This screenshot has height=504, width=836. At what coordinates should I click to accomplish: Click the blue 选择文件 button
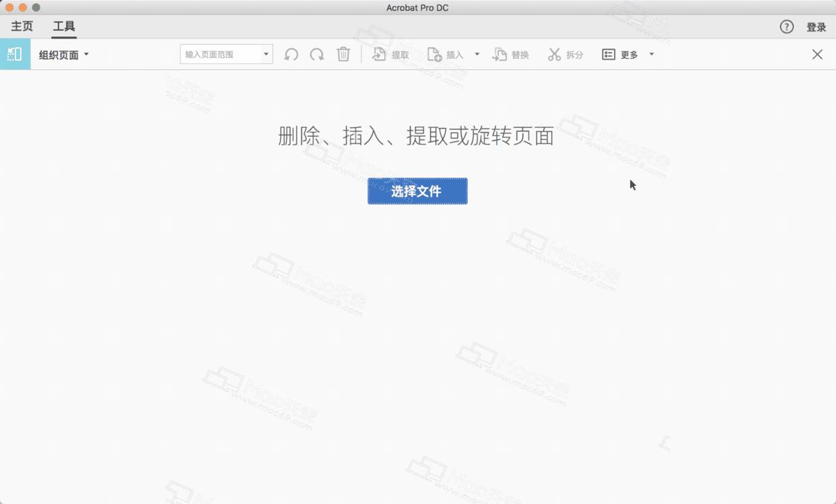[x=417, y=191]
